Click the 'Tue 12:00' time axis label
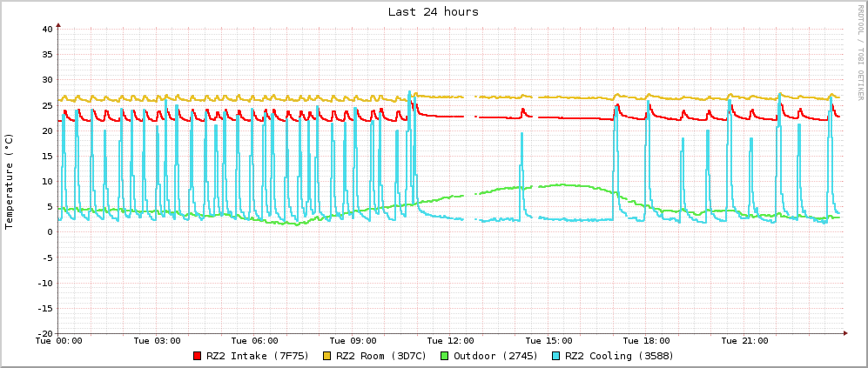Image resolution: width=868 pixels, height=368 pixels. point(451,340)
